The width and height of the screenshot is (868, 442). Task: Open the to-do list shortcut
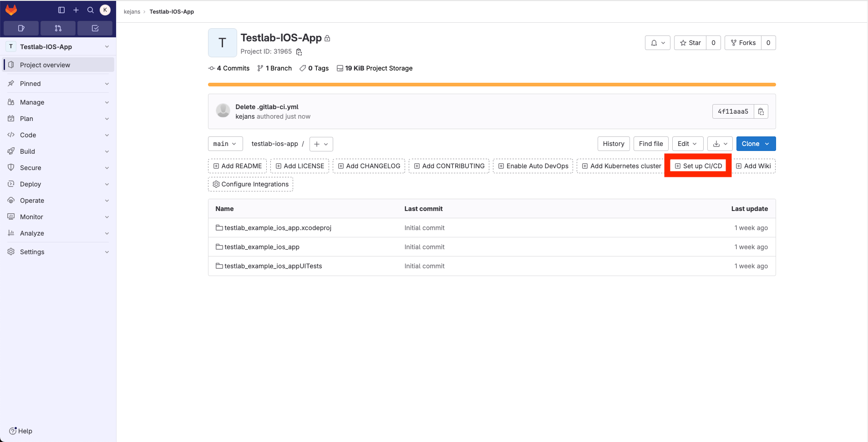point(95,28)
